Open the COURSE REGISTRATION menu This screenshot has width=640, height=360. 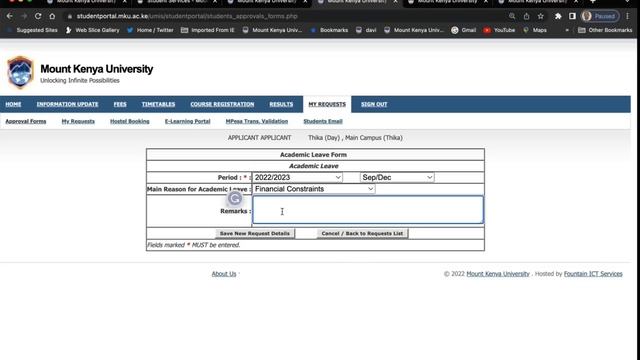(x=222, y=104)
